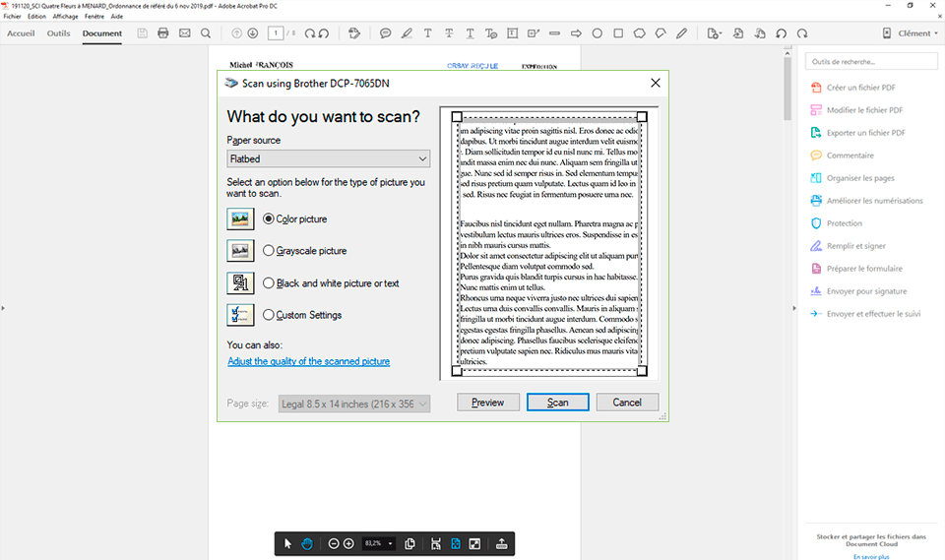
Task: Select the hand pan tool in floating bar
Action: [307, 543]
